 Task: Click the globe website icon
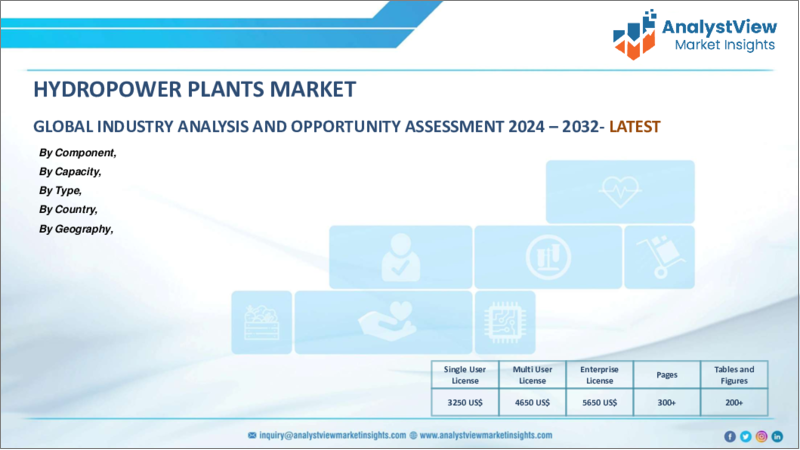tap(413, 435)
